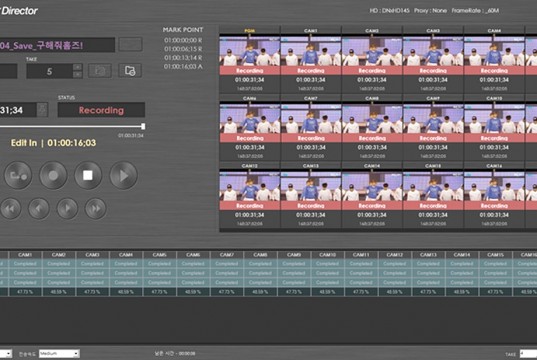Start recording with the round record button

click(x=53, y=175)
